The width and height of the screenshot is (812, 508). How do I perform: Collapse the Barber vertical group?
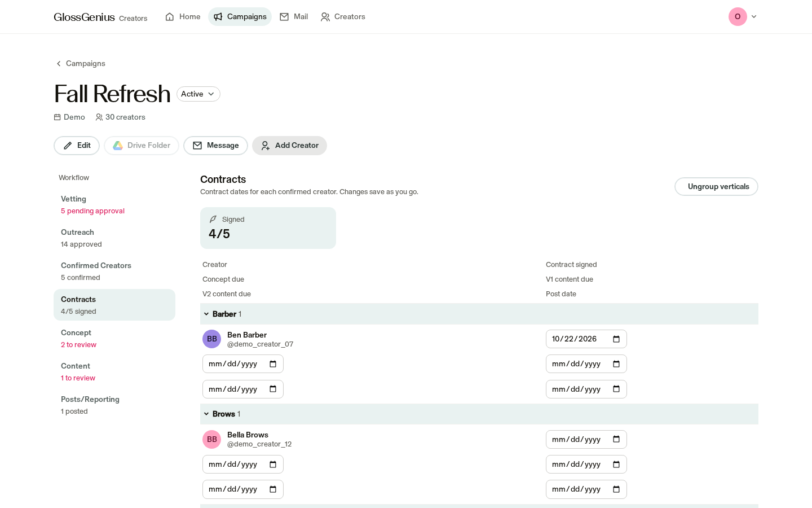(206, 314)
